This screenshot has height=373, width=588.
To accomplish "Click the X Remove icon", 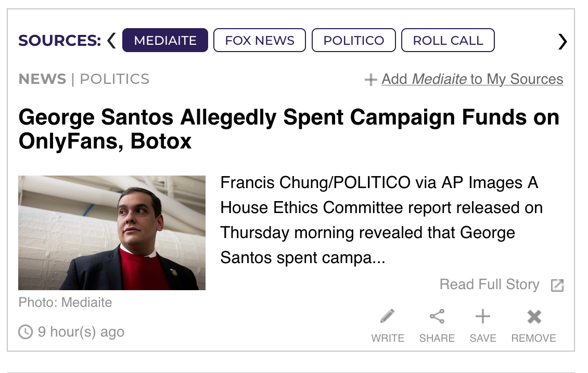I will click(534, 316).
